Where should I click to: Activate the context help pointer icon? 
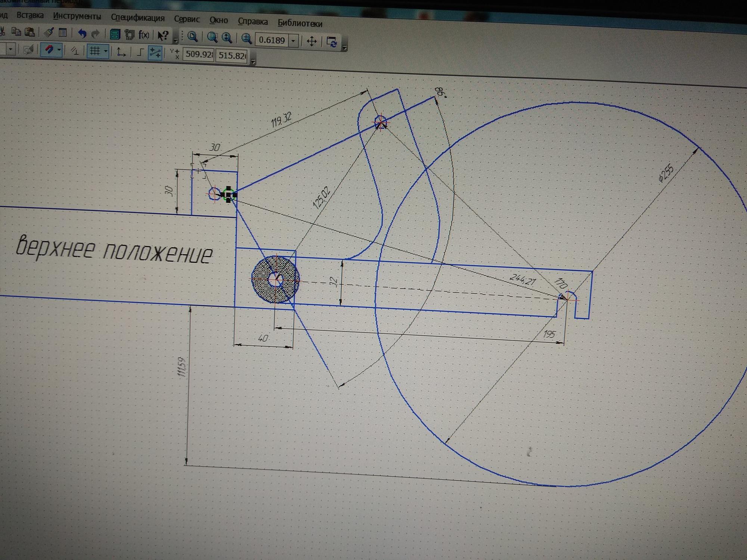[163, 36]
